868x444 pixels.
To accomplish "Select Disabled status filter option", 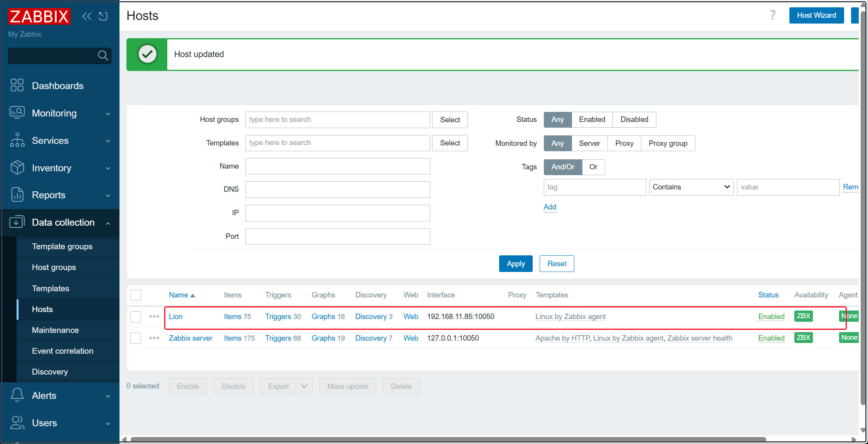I will click(634, 120).
